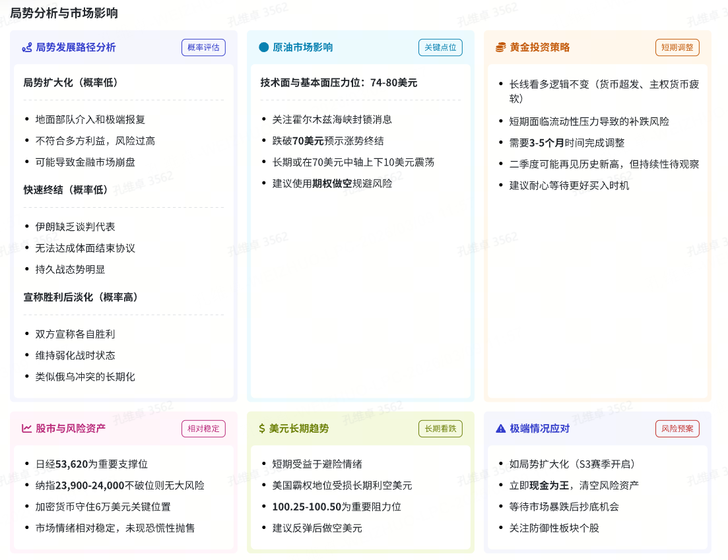This screenshot has width=728, height=560.
Task: Click the 短期调整 badge
Action: 677,47
